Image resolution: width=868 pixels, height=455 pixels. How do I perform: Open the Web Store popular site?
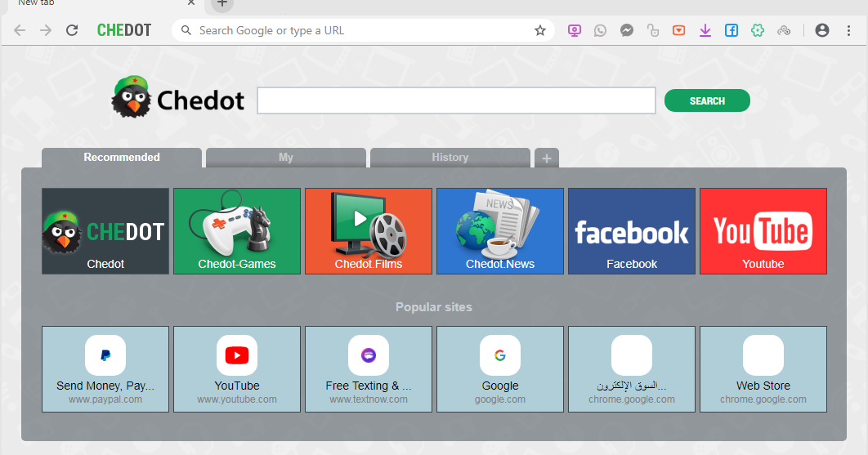pos(763,369)
